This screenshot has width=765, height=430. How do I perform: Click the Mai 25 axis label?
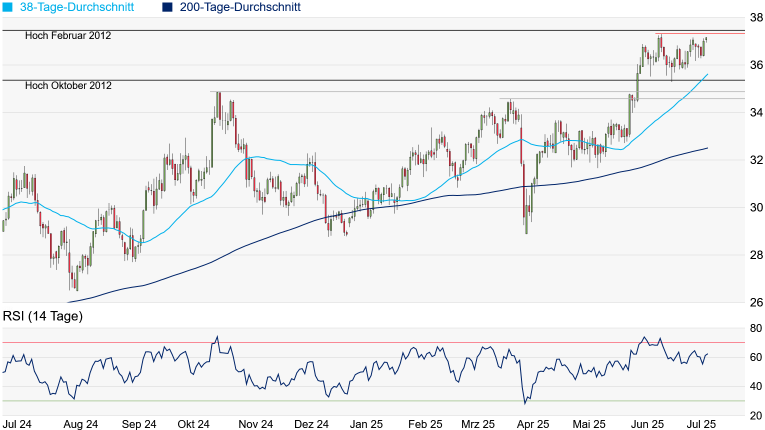(x=589, y=424)
